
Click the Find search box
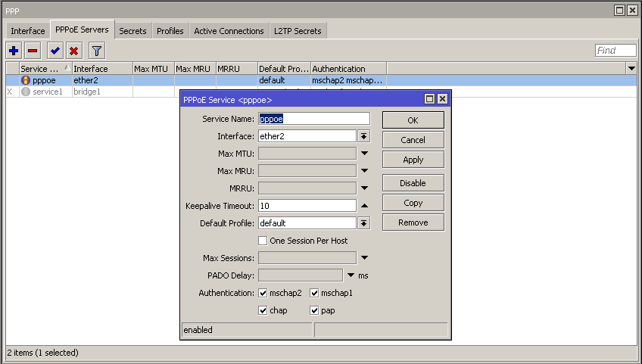(x=616, y=51)
